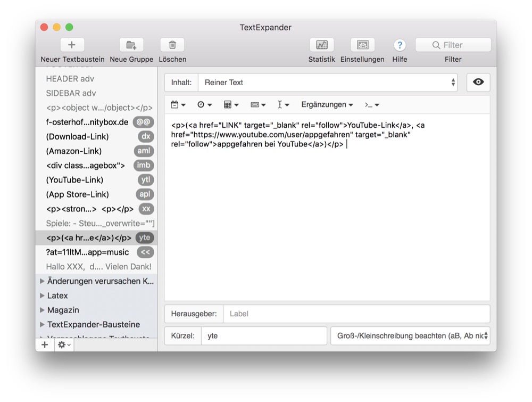Expand the Latex group
Viewport: 532px width, 402px height.
pyautogui.click(x=43, y=296)
